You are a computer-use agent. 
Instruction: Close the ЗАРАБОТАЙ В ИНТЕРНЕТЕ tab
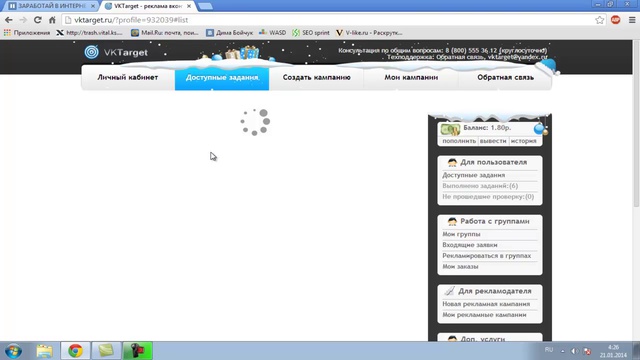pos(93,6)
